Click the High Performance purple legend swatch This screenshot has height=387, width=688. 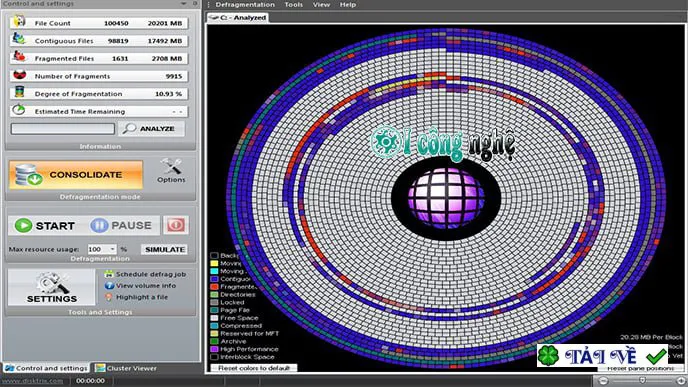click(214, 349)
